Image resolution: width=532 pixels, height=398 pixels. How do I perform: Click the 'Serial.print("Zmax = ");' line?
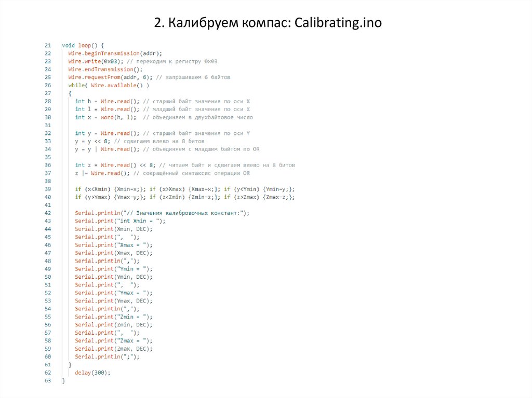tap(114, 341)
